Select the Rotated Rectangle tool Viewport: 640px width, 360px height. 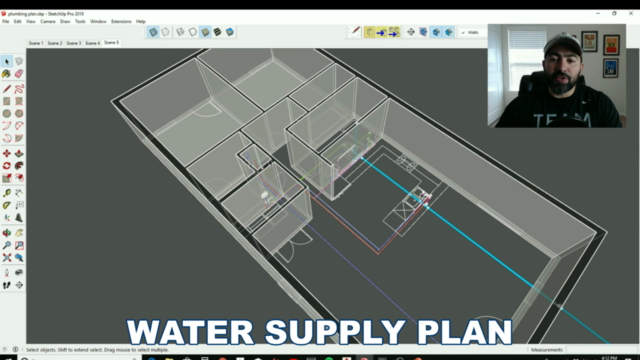click(x=19, y=101)
